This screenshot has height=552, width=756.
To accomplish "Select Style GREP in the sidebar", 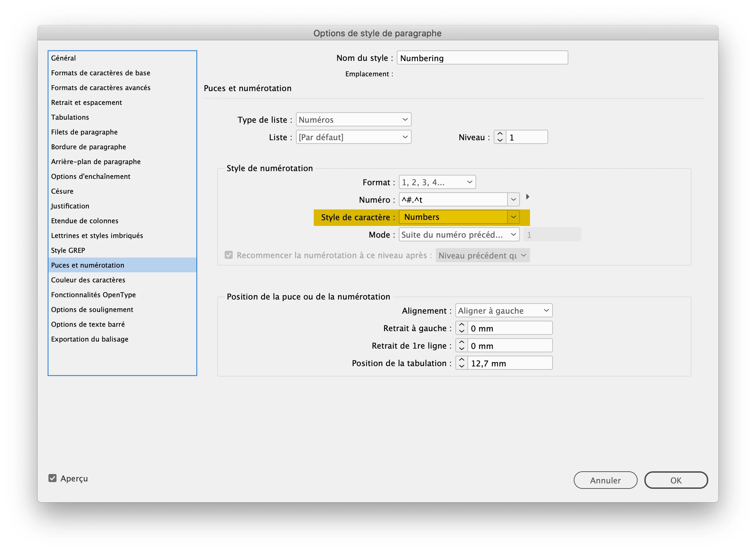I will (x=68, y=250).
